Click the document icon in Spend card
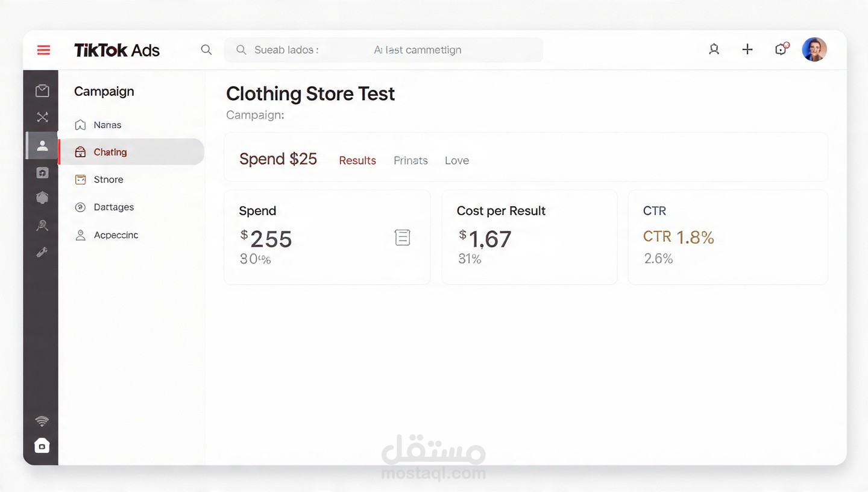The width and height of the screenshot is (868, 492). coord(402,238)
